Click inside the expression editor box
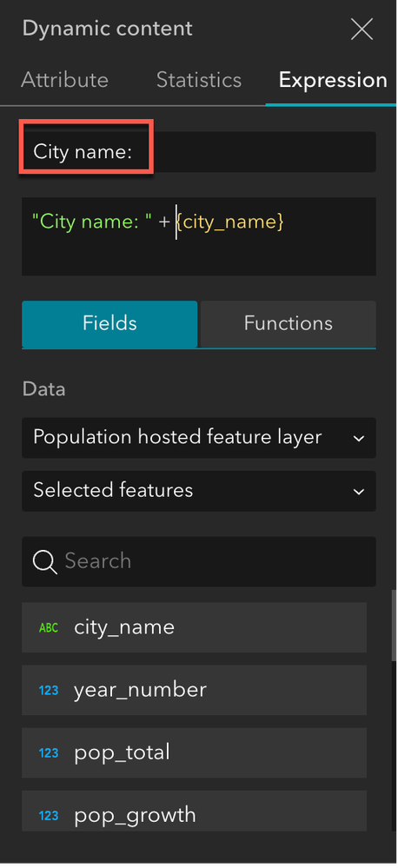 (199, 236)
